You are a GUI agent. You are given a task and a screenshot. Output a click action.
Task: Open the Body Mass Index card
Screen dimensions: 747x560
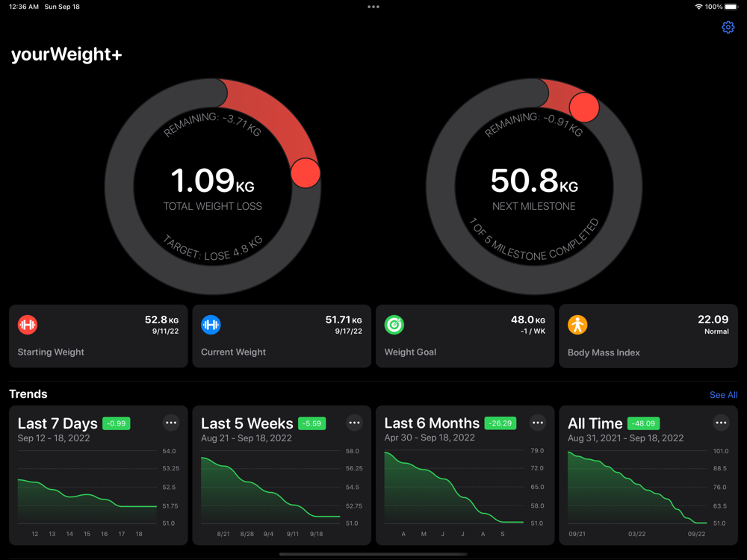(x=648, y=336)
